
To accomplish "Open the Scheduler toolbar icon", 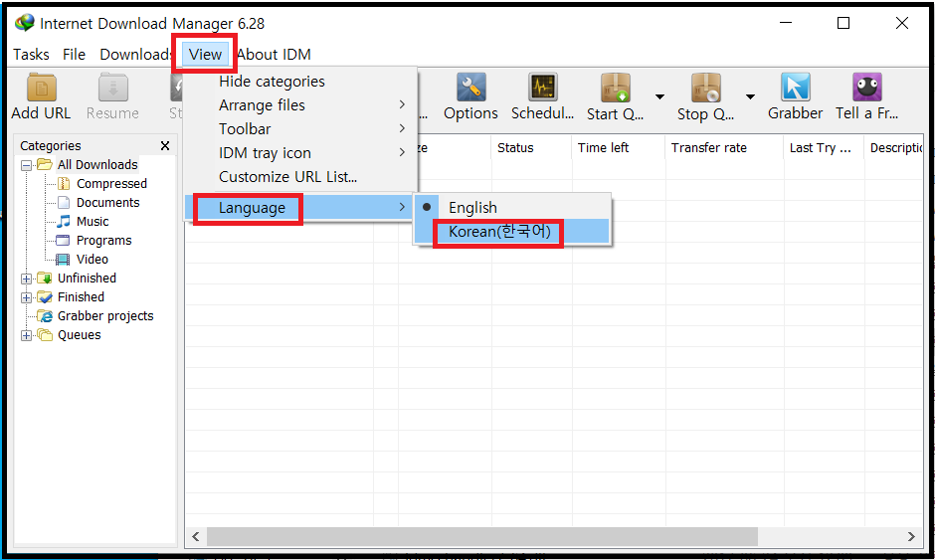I will 543,88.
